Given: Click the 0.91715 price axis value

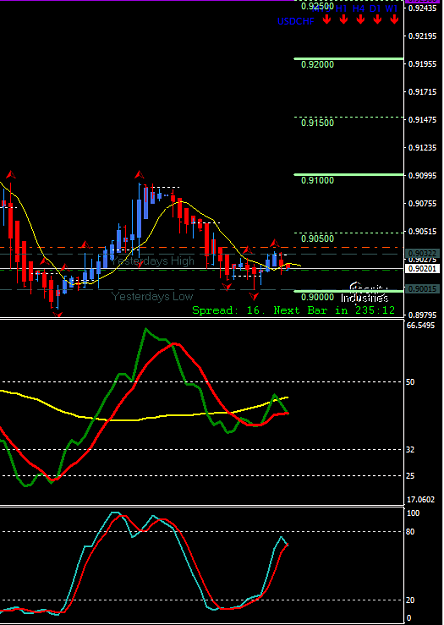Looking at the screenshot, I should pyautogui.click(x=423, y=92).
